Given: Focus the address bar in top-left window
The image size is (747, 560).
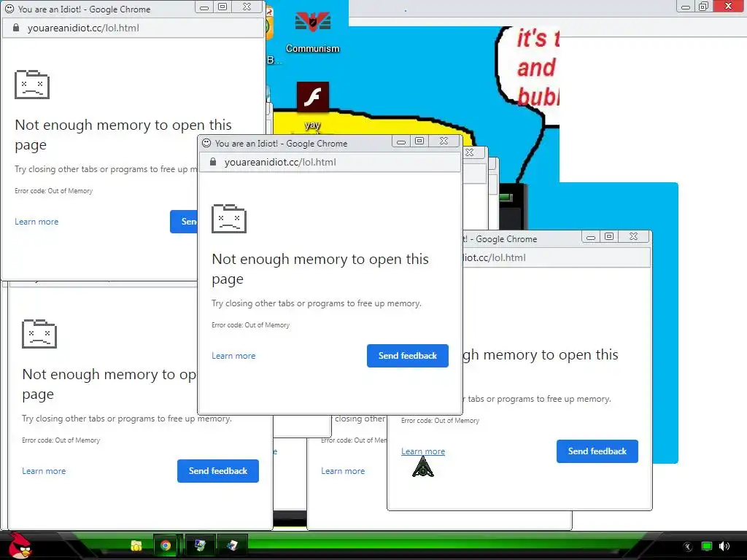Looking at the screenshot, I should click(133, 28).
